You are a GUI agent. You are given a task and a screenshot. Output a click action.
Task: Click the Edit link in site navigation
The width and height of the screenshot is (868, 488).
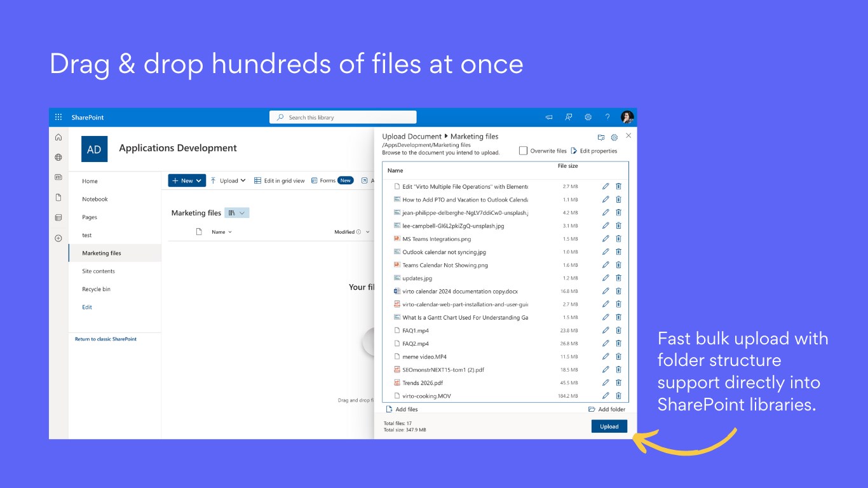[x=87, y=307]
